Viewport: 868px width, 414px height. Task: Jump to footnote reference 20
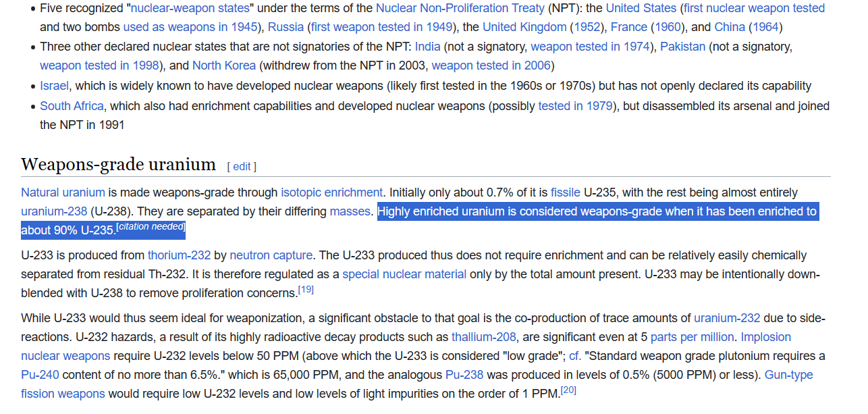[x=569, y=390]
